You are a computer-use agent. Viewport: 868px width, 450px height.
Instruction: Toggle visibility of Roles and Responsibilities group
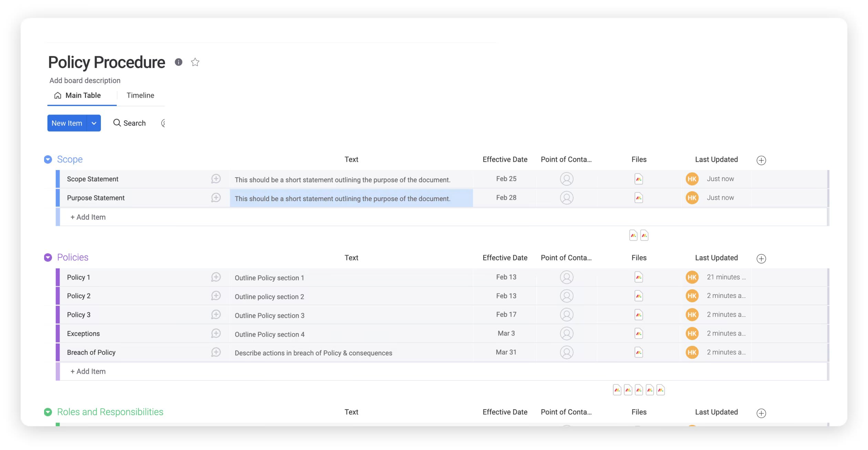pyautogui.click(x=48, y=411)
